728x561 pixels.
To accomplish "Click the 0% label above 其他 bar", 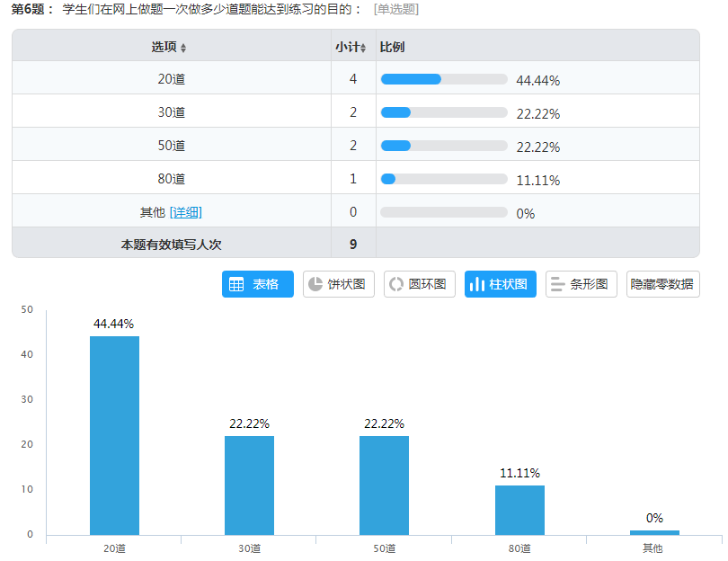I will (x=654, y=518).
